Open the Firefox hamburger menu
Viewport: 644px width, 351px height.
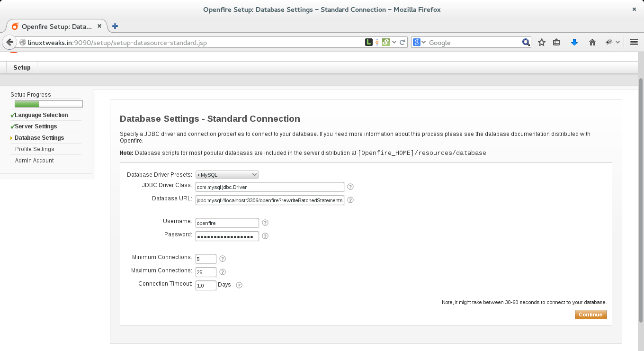click(x=634, y=42)
